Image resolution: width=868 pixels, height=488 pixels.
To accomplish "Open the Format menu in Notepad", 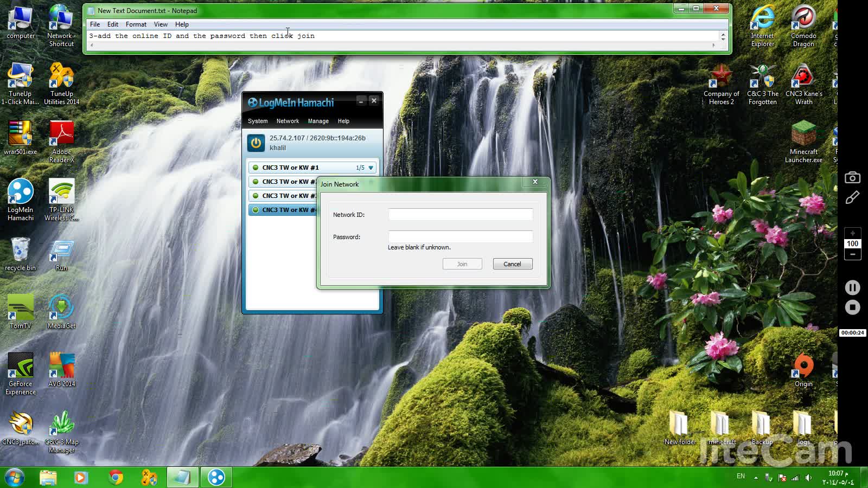I will [x=136, y=24].
